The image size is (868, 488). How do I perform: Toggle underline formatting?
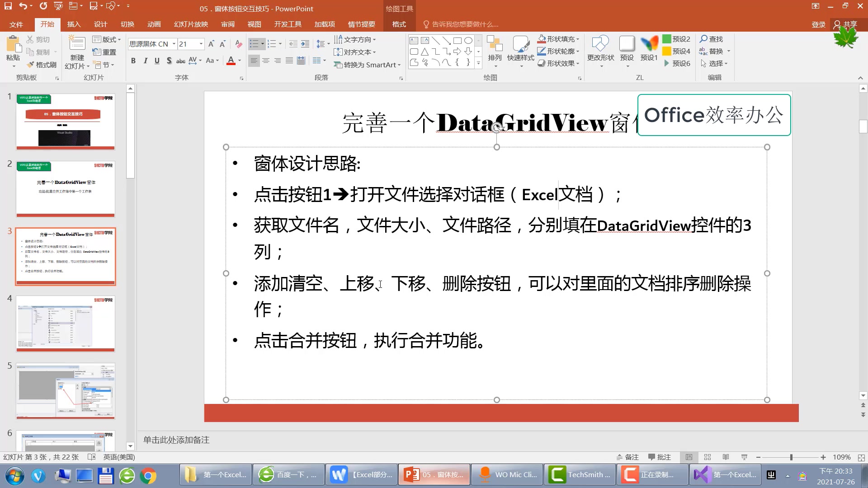[157, 60]
